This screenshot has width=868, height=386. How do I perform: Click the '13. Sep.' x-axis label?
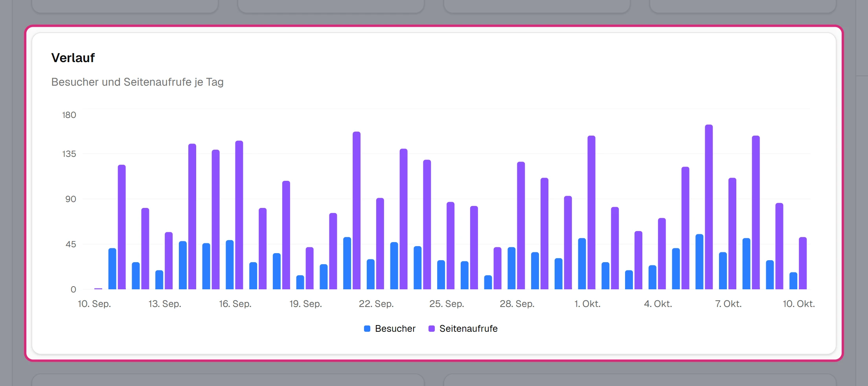[x=165, y=304]
